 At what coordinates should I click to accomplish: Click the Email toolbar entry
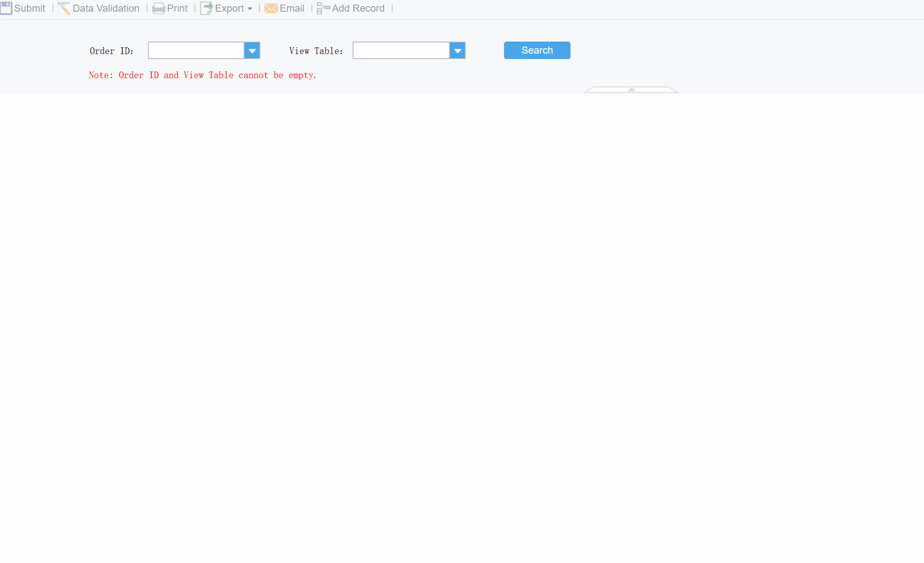tap(292, 8)
